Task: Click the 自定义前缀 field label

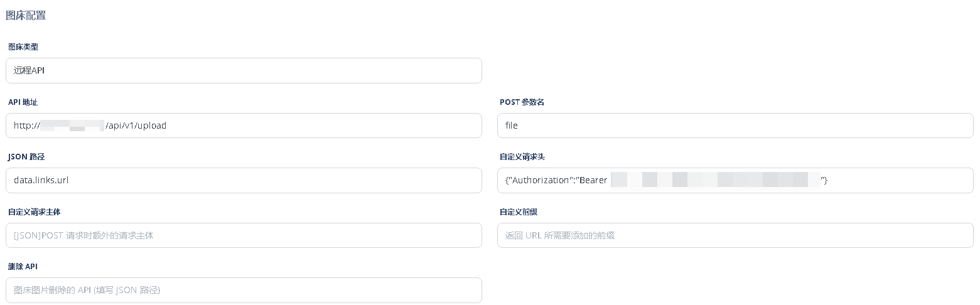Action: click(x=518, y=212)
